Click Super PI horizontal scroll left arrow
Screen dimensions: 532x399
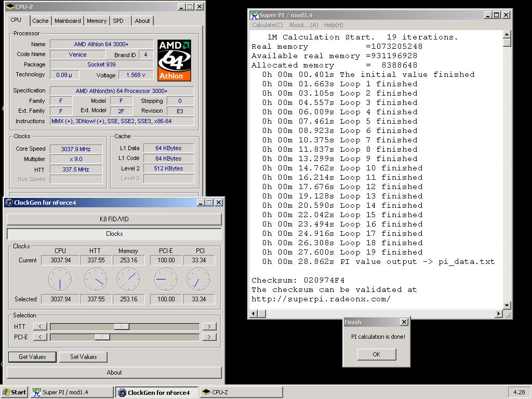[x=253, y=314]
